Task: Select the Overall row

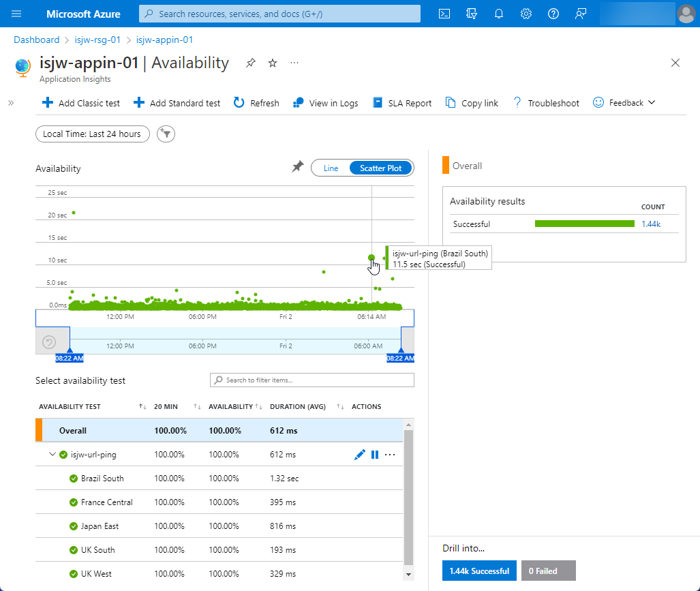Action: coord(219,431)
